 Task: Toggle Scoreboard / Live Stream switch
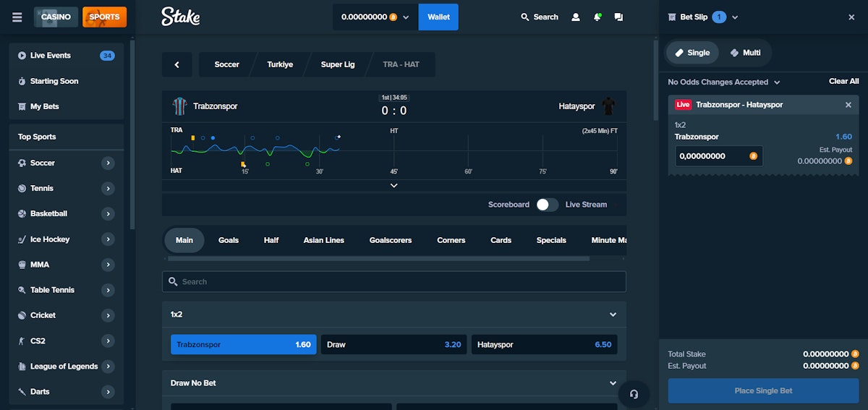pyautogui.click(x=548, y=205)
